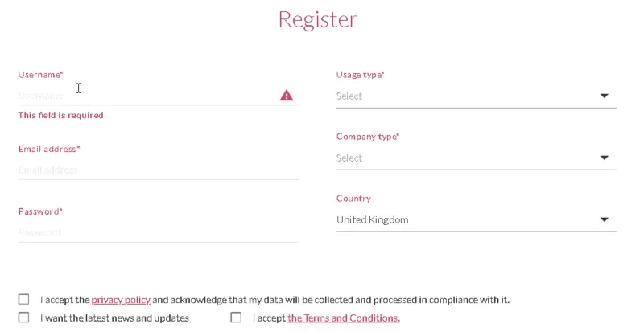Check the Terms and Conditions acceptance box
Viewport: 644px width, 332px height.
coord(236,318)
